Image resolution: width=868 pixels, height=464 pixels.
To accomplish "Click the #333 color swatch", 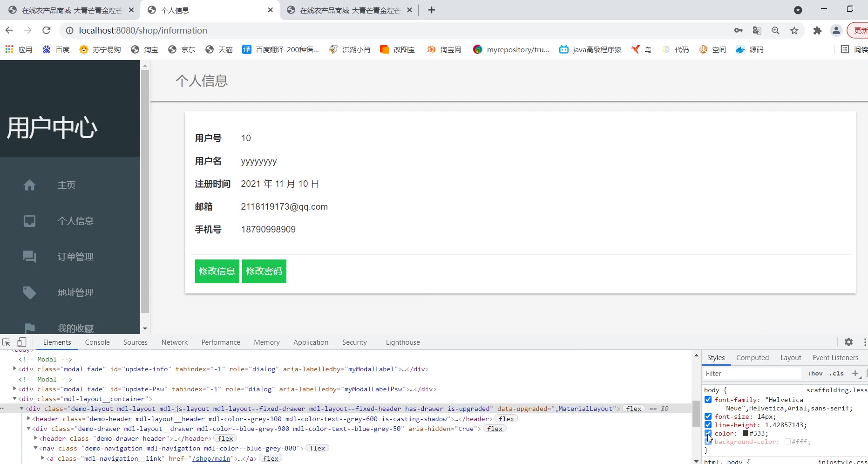I will [x=745, y=433].
